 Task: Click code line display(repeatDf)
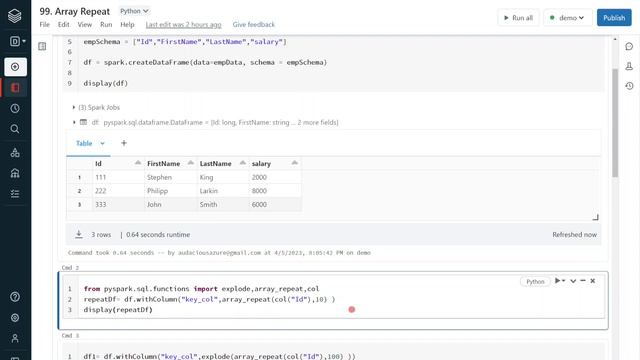[x=118, y=310]
